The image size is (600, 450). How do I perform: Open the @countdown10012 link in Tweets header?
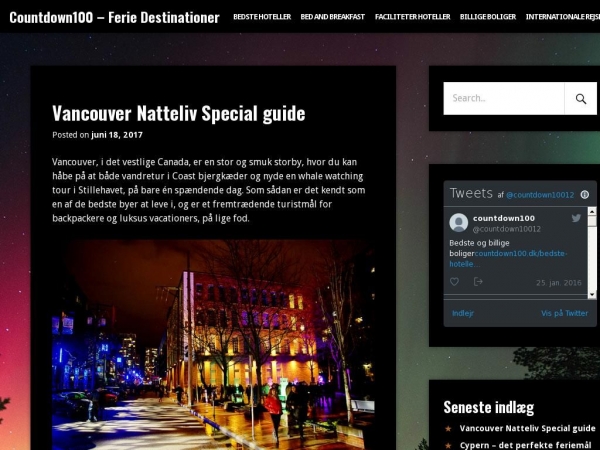pyautogui.click(x=540, y=195)
